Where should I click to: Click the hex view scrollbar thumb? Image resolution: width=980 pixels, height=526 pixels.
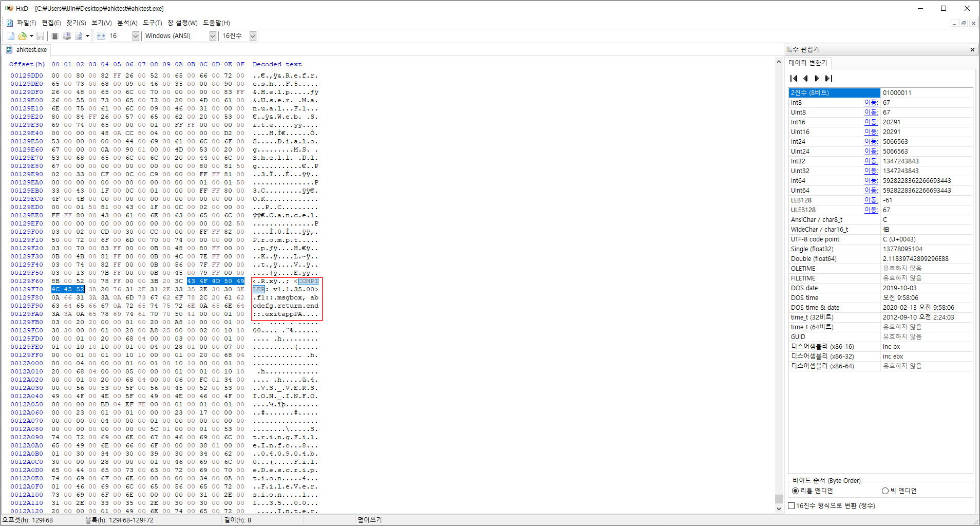[x=779, y=499]
